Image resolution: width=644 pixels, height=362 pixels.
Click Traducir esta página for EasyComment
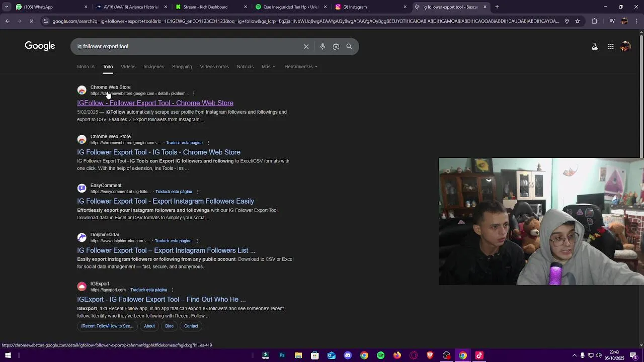click(x=174, y=192)
